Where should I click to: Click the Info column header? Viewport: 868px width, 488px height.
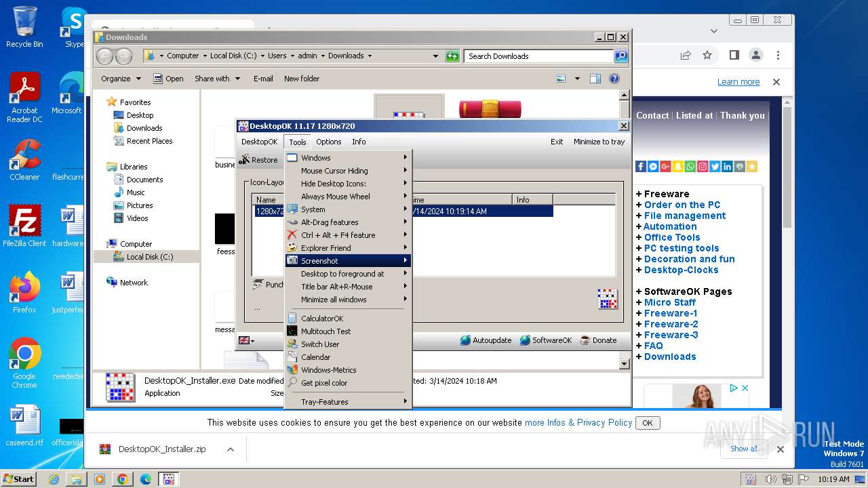pyautogui.click(x=532, y=200)
